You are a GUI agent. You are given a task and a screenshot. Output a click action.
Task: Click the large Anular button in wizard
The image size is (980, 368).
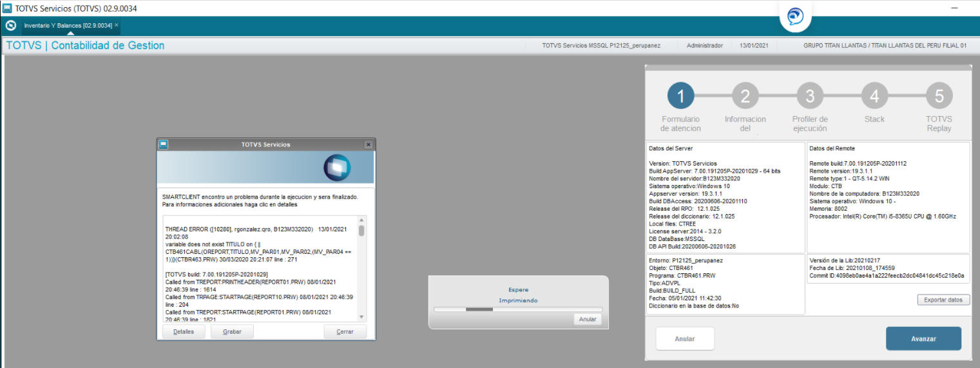click(685, 338)
